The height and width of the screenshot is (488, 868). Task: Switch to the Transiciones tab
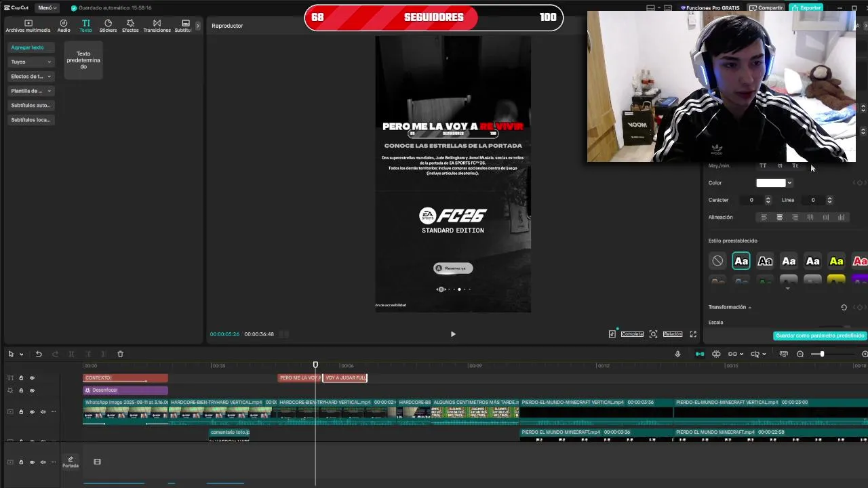[x=157, y=26]
